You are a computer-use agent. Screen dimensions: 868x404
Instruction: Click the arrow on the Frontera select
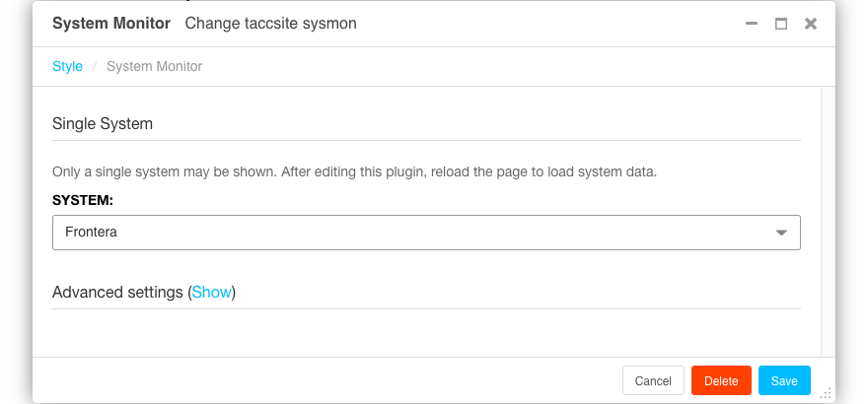click(781, 233)
